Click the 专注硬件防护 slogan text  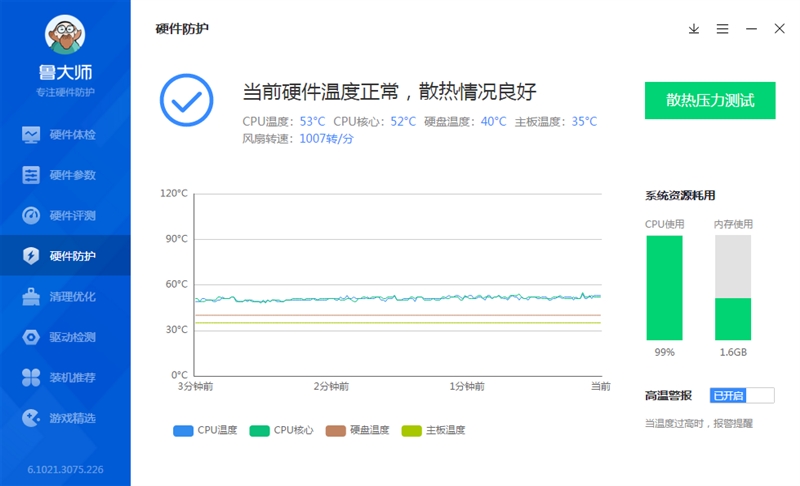[x=65, y=92]
